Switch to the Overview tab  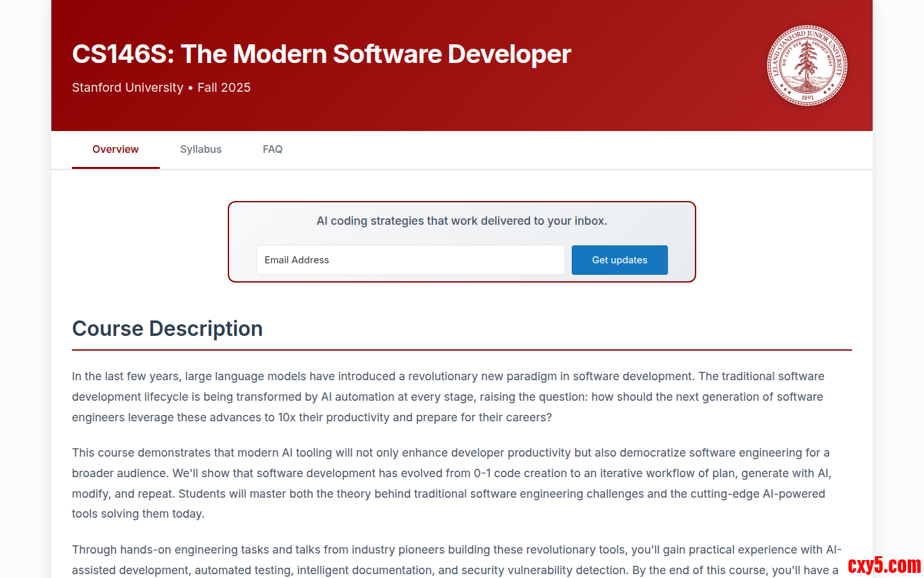[x=116, y=150]
